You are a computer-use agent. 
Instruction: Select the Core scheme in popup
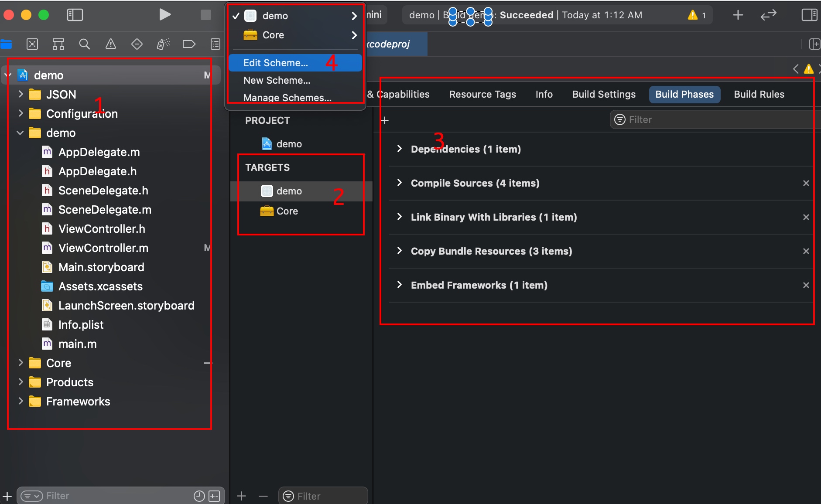coord(295,35)
